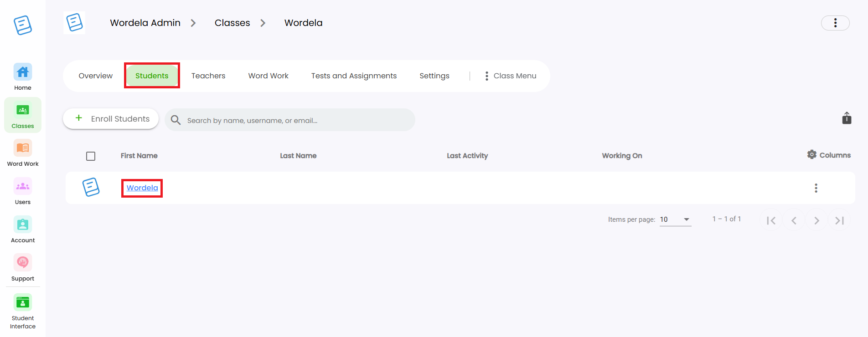Click the export/share icon above table
Viewport: 868px width, 337px height.
pos(847,118)
